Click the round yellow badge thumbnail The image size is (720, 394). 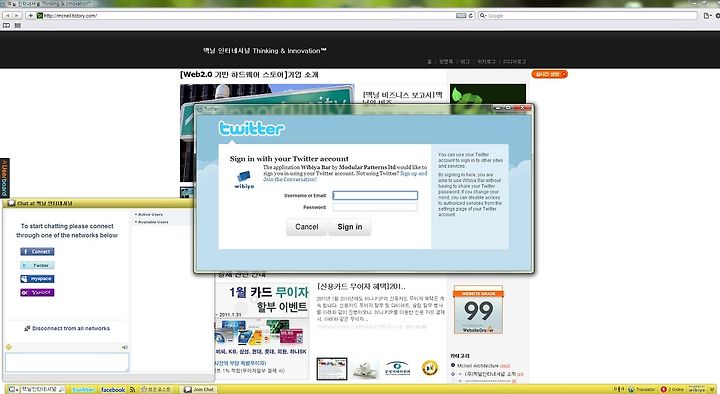click(x=430, y=368)
